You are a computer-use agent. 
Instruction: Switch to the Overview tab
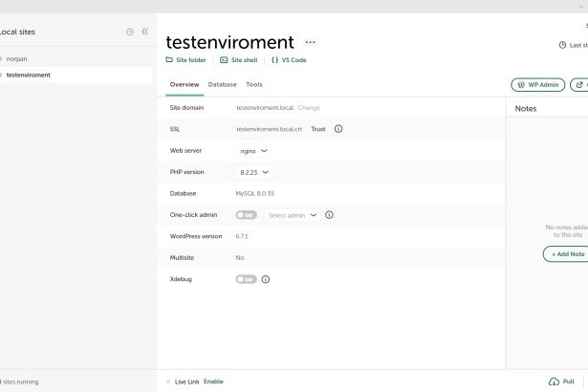click(x=185, y=85)
